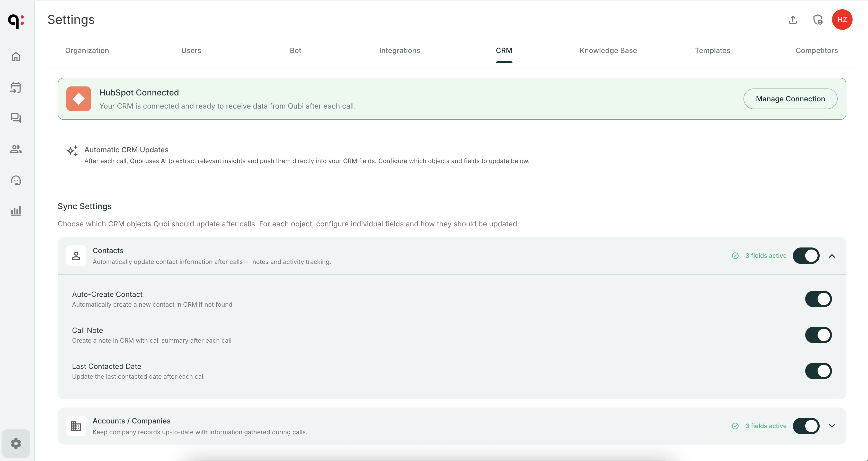Open the admin shield icon in the header
The height and width of the screenshot is (461, 868).
pos(818,20)
